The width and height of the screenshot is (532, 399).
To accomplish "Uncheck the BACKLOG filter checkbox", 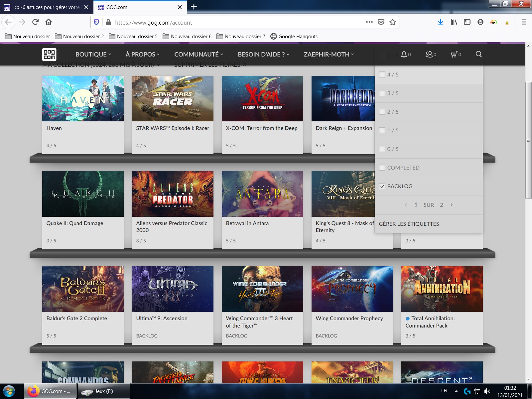I will 382,186.
